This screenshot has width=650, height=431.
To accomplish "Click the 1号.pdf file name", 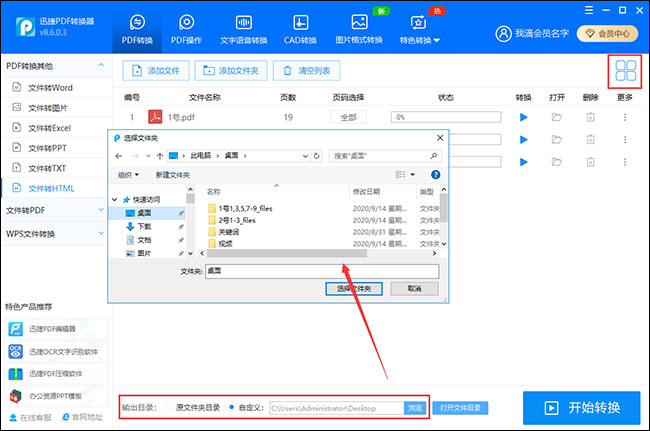I will (x=181, y=117).
